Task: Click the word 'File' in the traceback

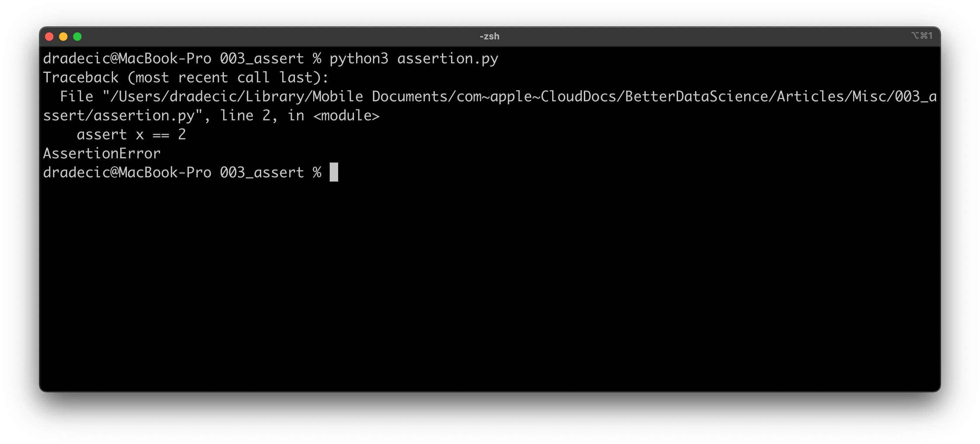Action: point(77,97)
